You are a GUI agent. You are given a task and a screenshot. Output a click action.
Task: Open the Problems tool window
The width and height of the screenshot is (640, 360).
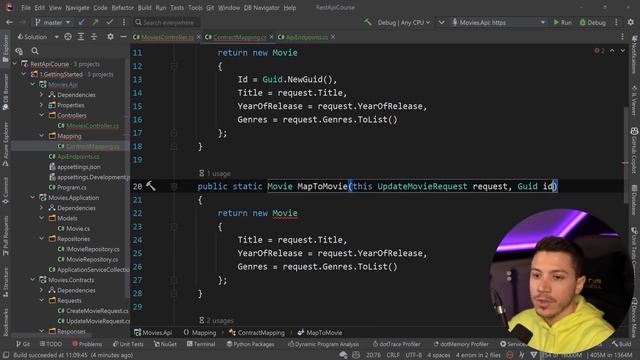coord(87,344)
